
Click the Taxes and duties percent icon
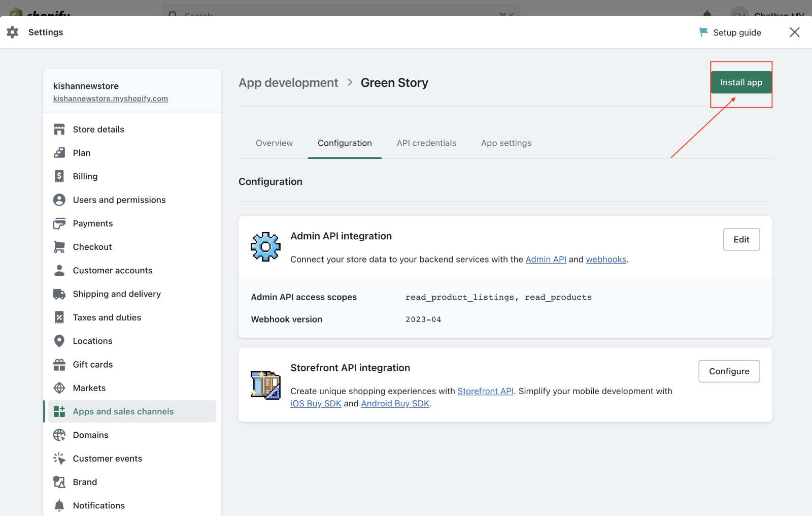coord(59,317)
